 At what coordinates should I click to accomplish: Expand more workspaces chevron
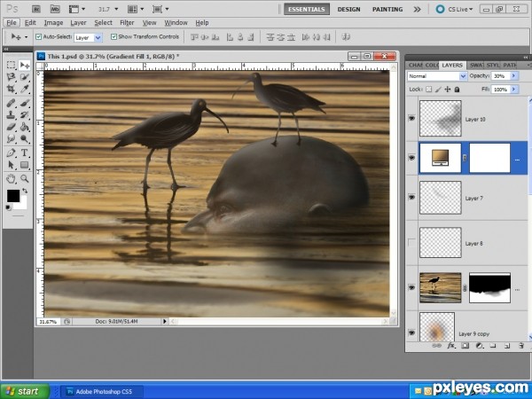[417, 10]
